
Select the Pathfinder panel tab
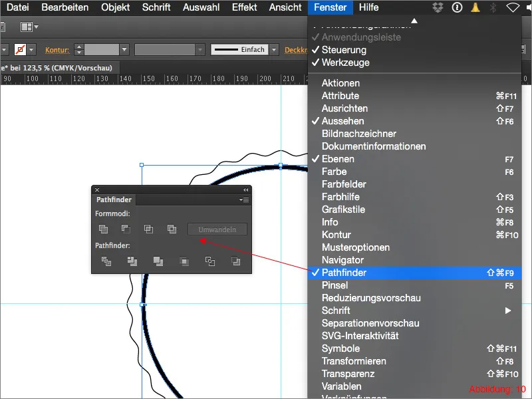click(x=114, y=200)
